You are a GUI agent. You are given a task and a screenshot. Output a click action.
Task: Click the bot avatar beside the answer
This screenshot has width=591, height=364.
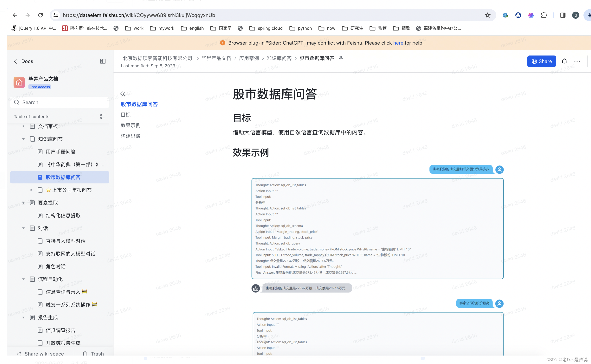[x=256, y=288]
